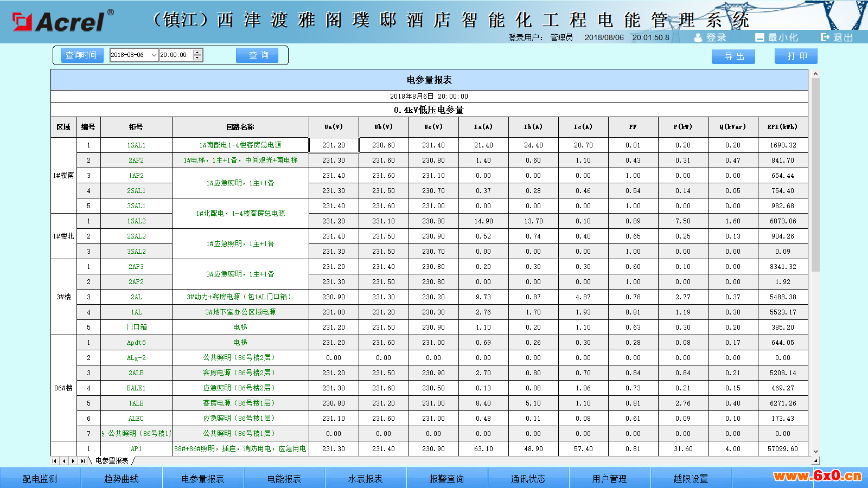Click the time input field showing 20:00:00

(175, 55)
